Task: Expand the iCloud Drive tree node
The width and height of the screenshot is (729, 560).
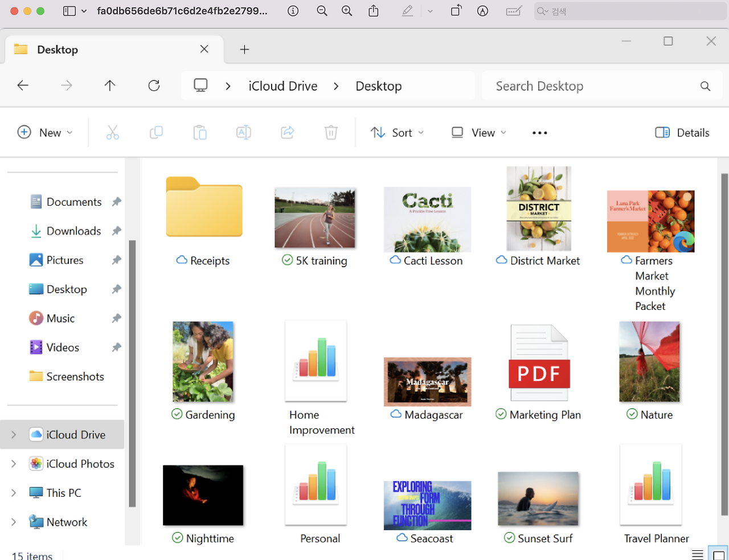Action: point(14,435)
